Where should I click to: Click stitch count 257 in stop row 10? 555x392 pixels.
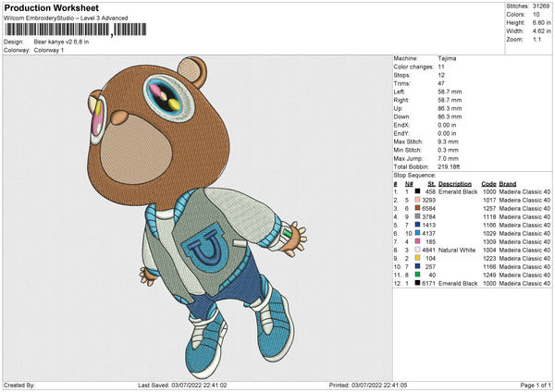[x=430, y=267]
